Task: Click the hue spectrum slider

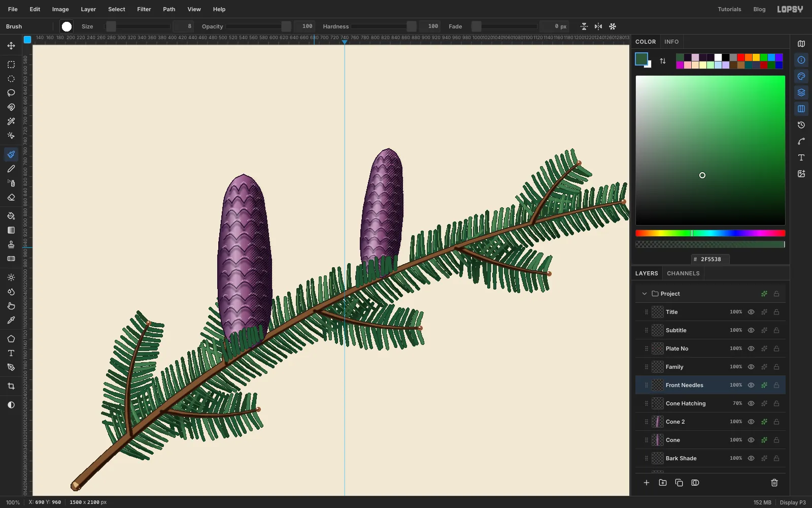Action: 710,233
